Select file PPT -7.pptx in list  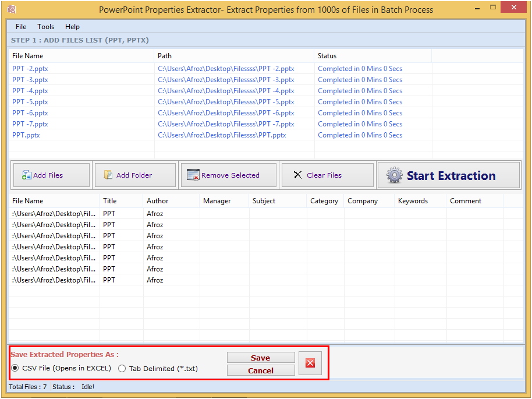[30, 124]
